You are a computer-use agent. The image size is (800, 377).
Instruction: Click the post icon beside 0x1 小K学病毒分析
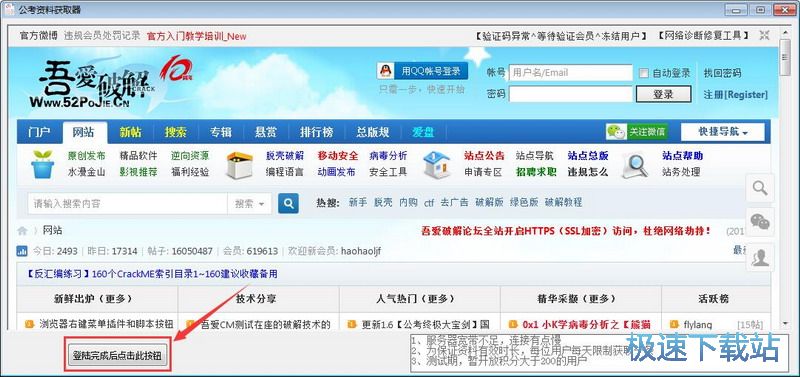(514, 324)
